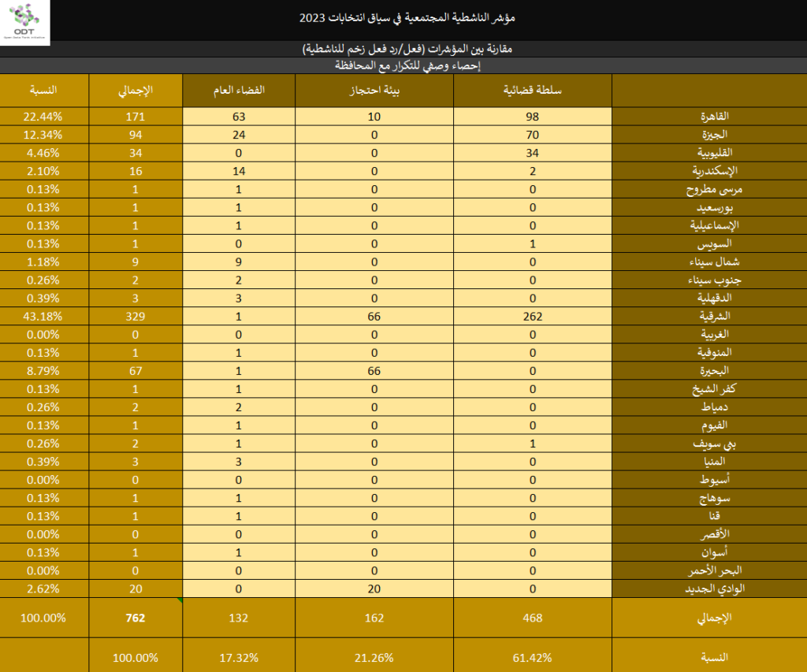The height and width of the screenshot is (672, 807).
Task: Select the بني سويف row label
Action: point(714,444)
